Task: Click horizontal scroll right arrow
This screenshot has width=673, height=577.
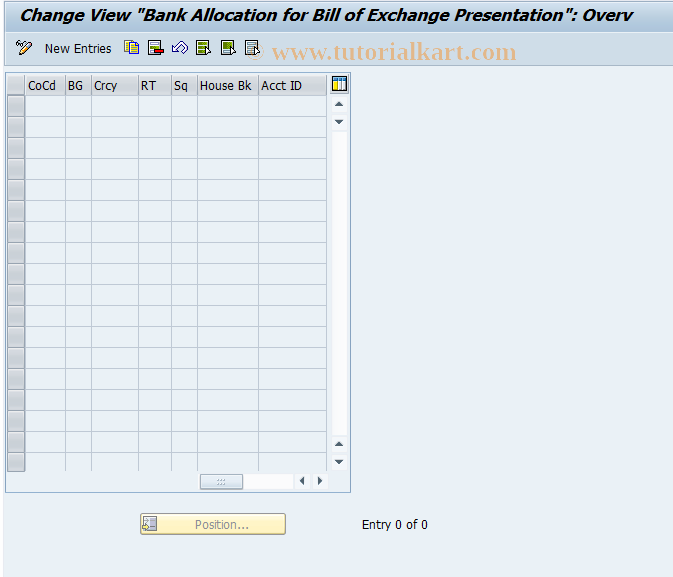Action: [x=320, y=481]
